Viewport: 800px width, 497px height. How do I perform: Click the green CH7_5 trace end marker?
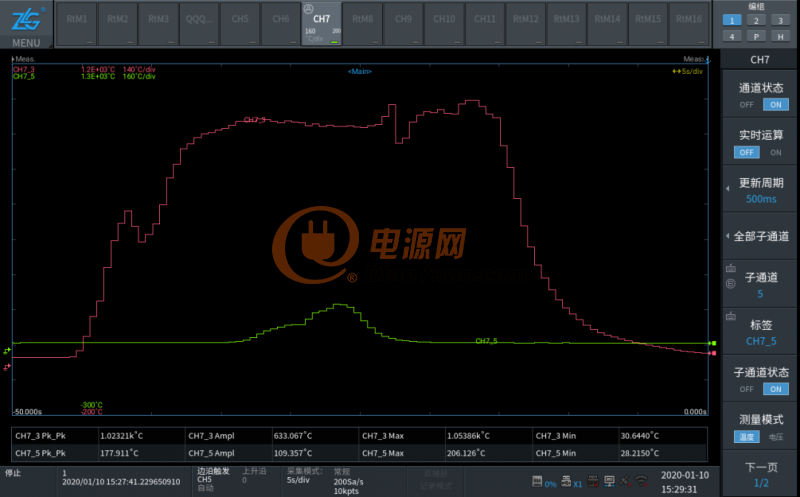click(x=713, y=344)
